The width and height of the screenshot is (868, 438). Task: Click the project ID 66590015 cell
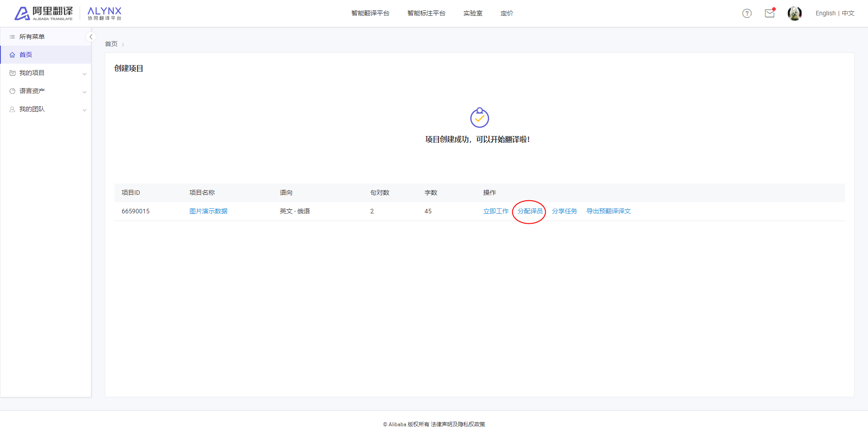[136, 211]
